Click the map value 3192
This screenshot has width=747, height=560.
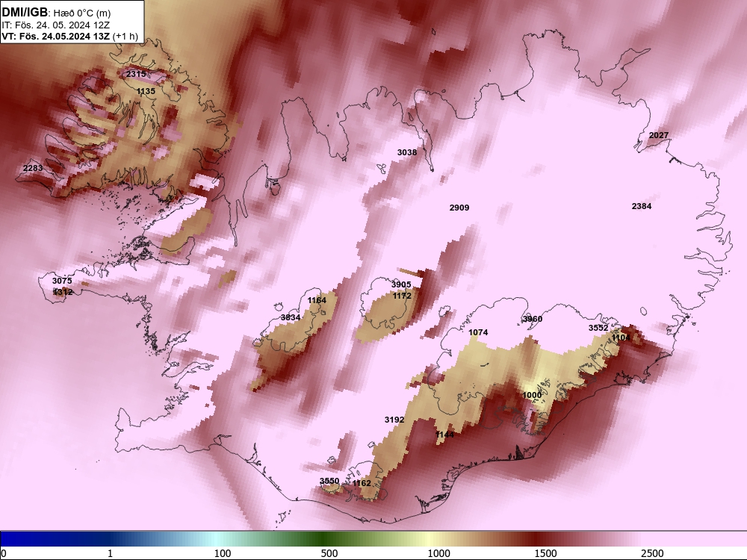[394, 420]
